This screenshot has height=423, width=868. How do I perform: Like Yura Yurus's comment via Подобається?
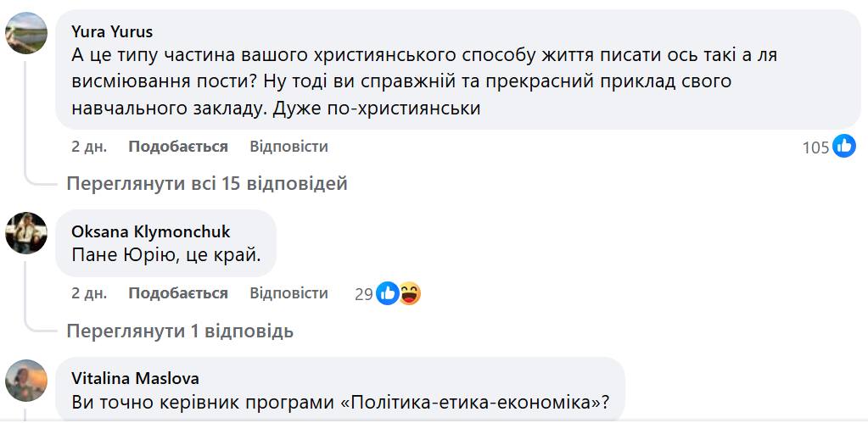(178, 147)
